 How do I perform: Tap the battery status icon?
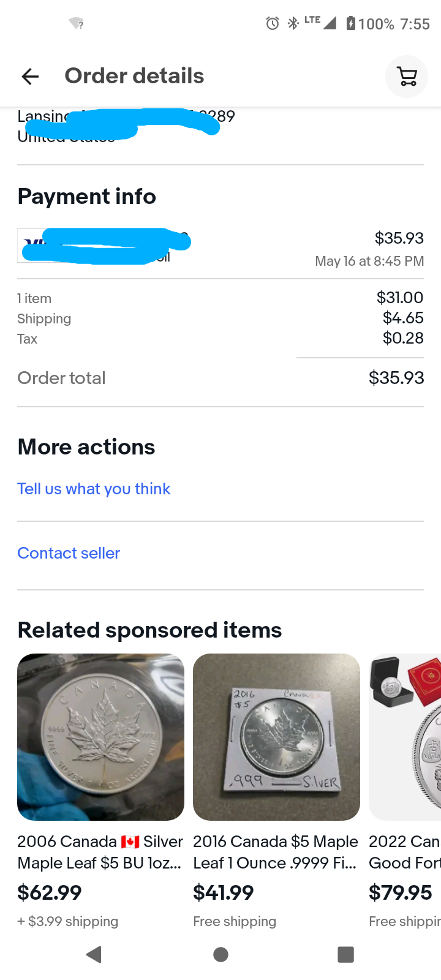350,24
